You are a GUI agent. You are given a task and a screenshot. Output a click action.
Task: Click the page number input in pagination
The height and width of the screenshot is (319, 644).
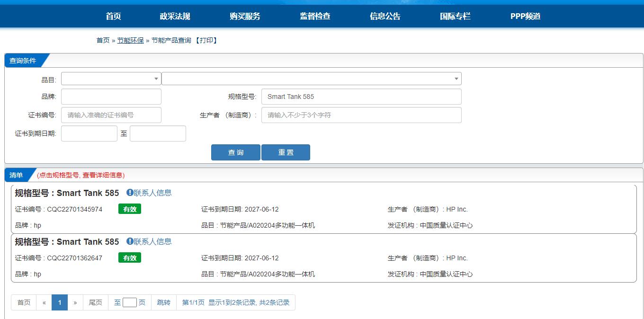click(x=130, y=302)
